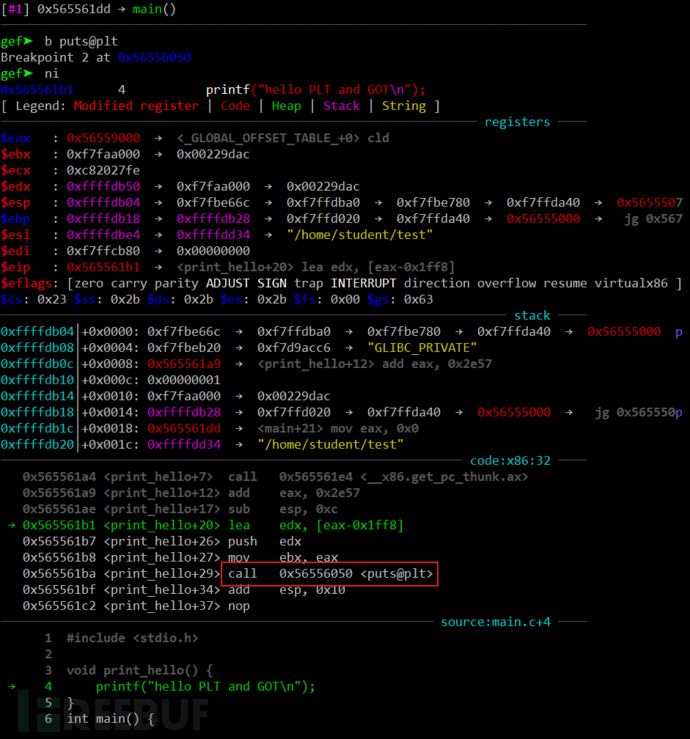690x739 pixels.
Task: Click the red-boxed call to puts@plt
Action: 330,574
